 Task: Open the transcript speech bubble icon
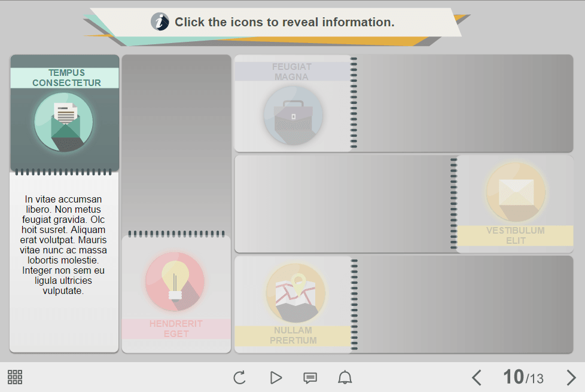pos(310,378)
